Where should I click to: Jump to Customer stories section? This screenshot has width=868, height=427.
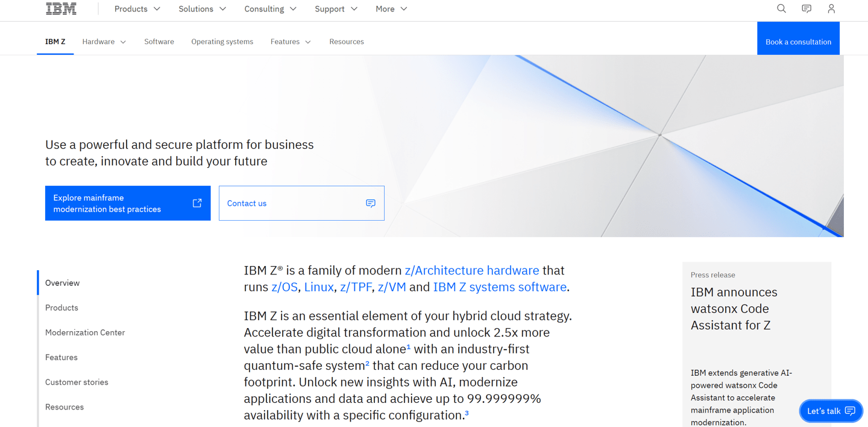tap(77, 382)
